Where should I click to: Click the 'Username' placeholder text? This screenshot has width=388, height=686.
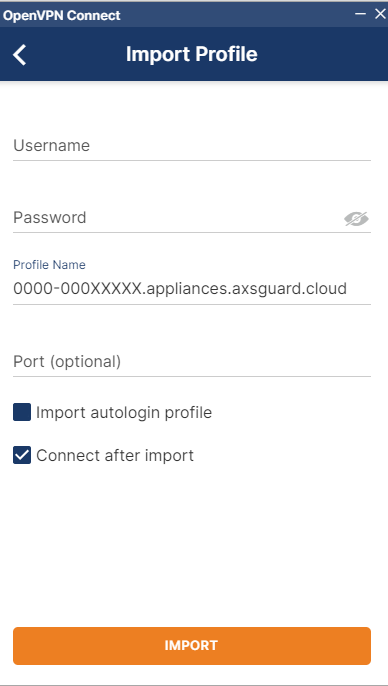click(x=52, y=146)
